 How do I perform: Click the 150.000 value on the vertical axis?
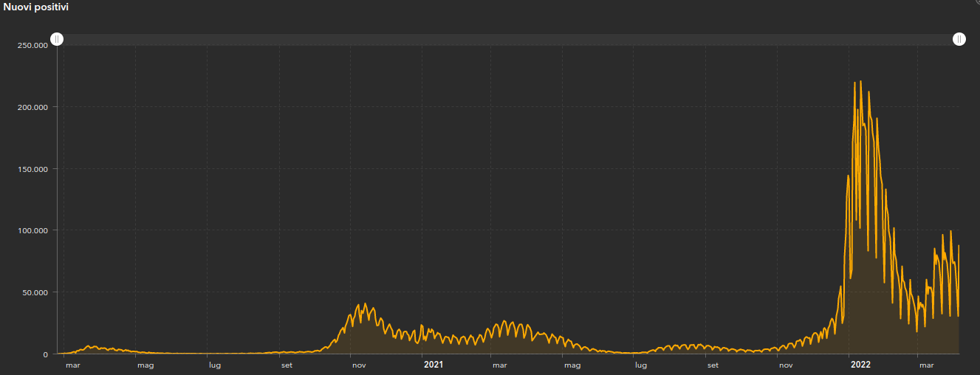(x=32, y=169)
